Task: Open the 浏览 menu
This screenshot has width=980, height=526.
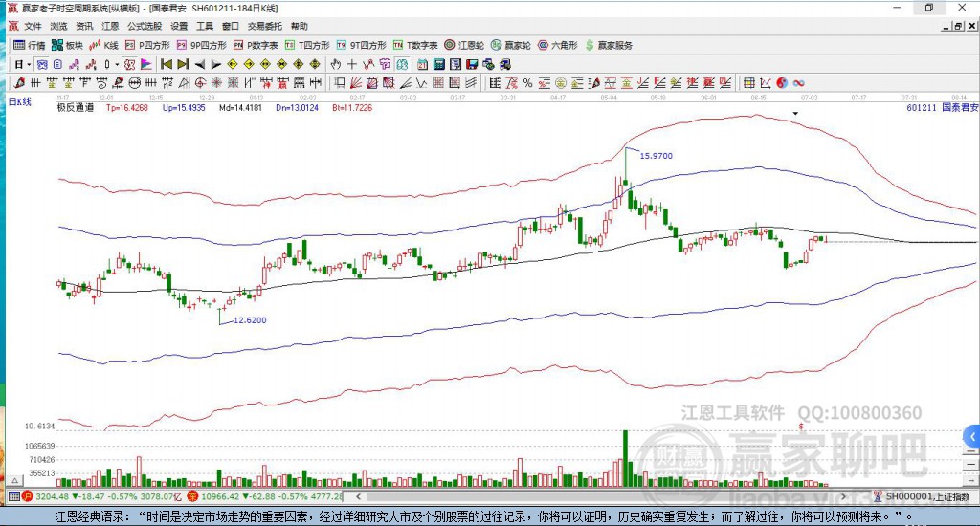Action: tap(58, 26)
